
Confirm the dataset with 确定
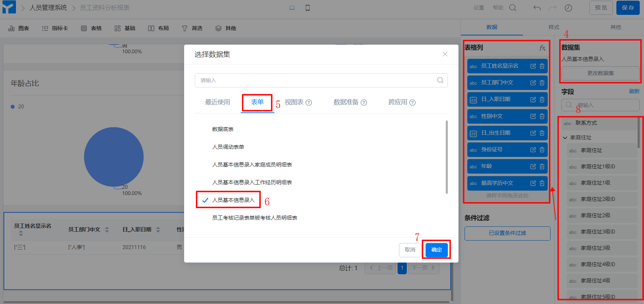[437, 250]
